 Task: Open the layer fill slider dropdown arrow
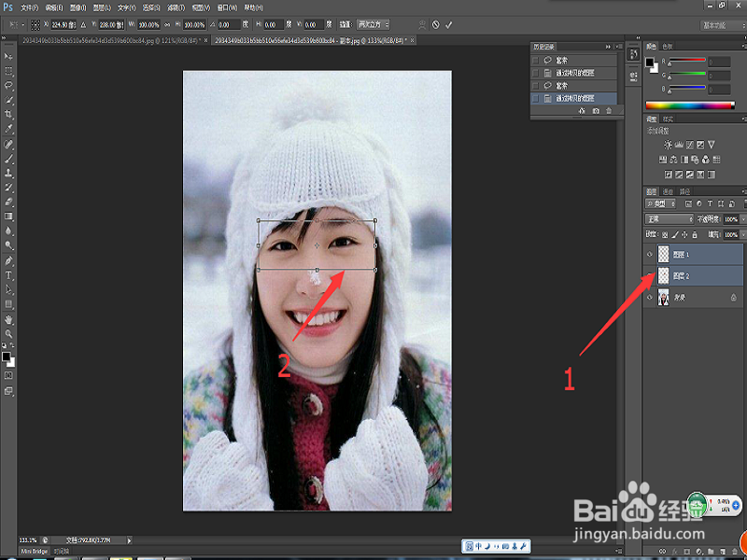coord(743,235)
